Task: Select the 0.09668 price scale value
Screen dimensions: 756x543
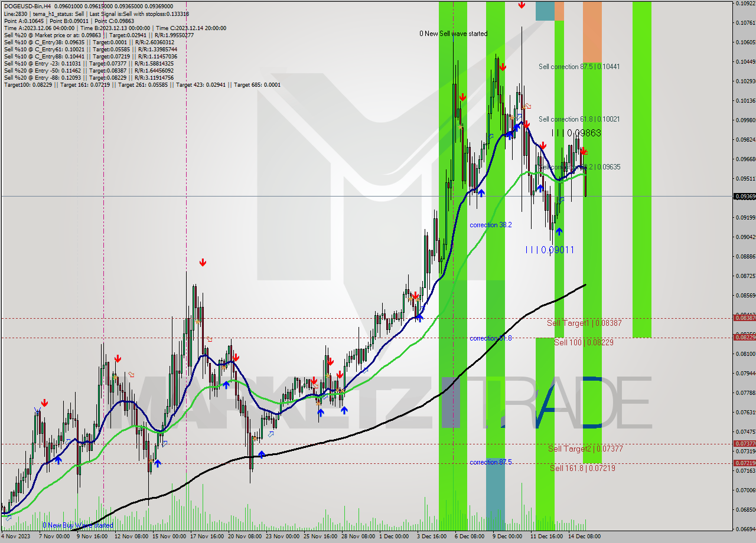Action: (746, 159)
